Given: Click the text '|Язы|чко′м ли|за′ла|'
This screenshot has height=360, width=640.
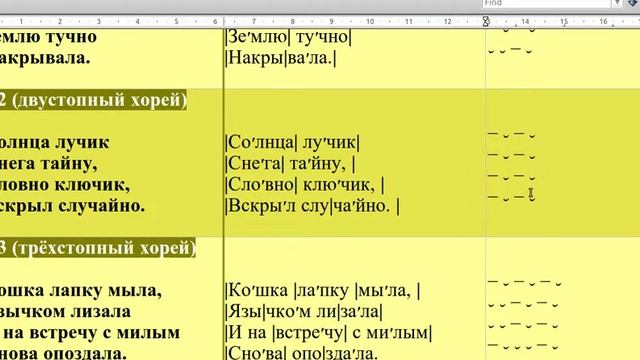Looking at the screenshot, I should (304, 312).
